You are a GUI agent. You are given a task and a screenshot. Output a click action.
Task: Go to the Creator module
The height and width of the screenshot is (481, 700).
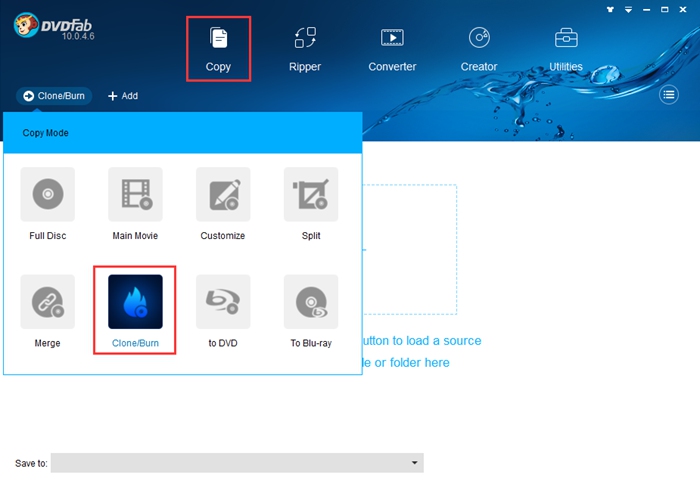point(479,49)
